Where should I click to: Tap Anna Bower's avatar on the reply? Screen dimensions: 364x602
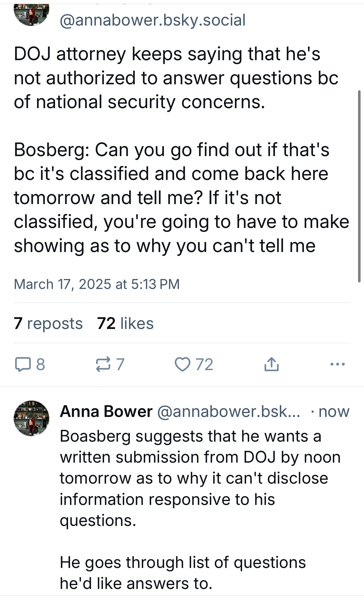pyautogui.click(x=31, y=418)
